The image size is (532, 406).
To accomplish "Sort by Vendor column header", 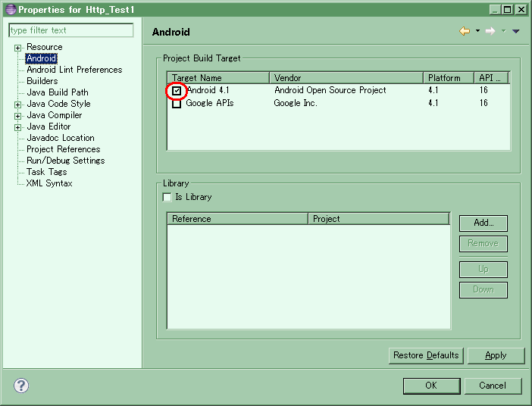I will click(x=346, y=78).
